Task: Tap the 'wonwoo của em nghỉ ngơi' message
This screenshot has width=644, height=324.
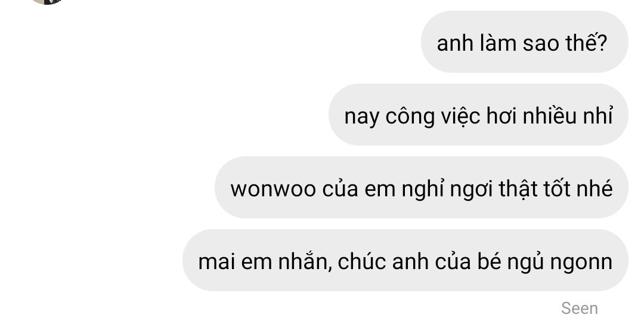Action: tap(422, 187)
